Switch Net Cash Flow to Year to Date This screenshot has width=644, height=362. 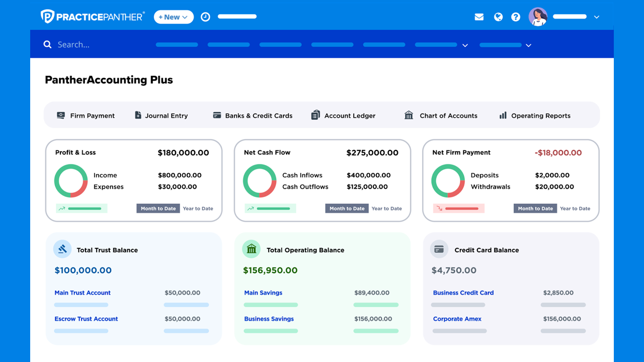(387, 208)
